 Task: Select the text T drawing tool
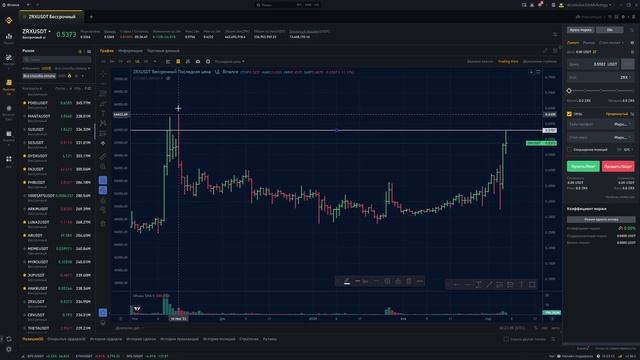103,113
